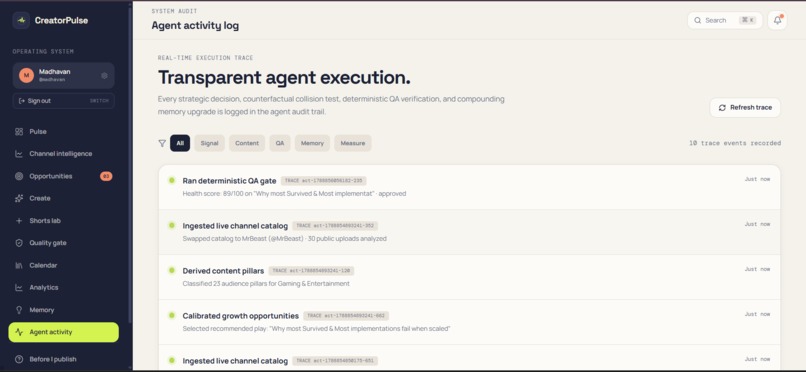This screenshot has height=372, width=806.
Task: Navigate to Shorts lab
Action: tap(63, 221)
